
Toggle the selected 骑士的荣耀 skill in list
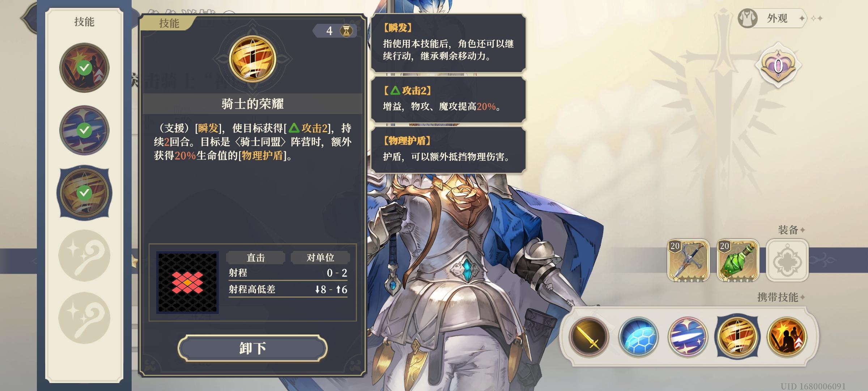[x=84, y=193]
